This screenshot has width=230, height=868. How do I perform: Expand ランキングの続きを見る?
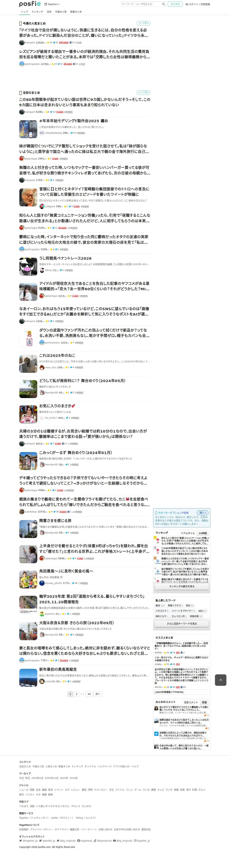pyautogui.click(x=182, y=586)
